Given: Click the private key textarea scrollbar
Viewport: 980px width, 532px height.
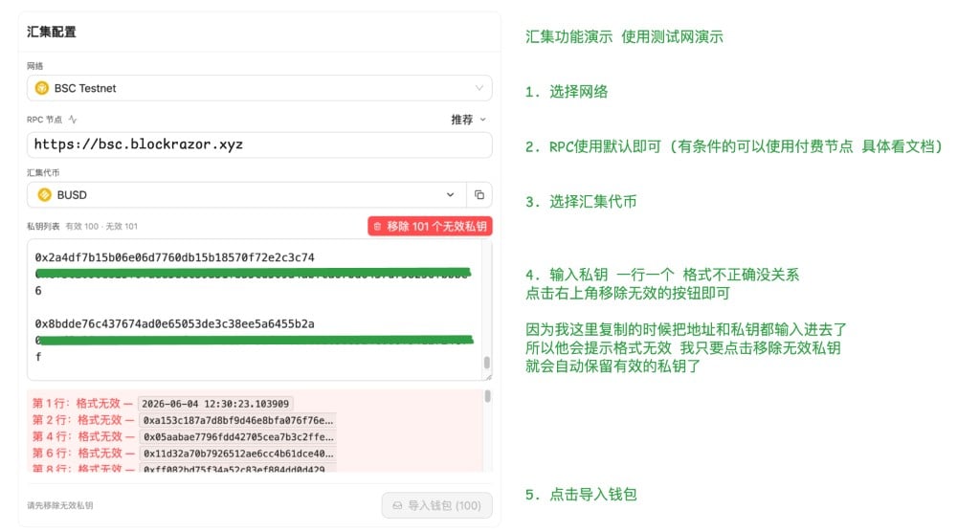Looking at the screenshot, I should click(x=487, y=363).
